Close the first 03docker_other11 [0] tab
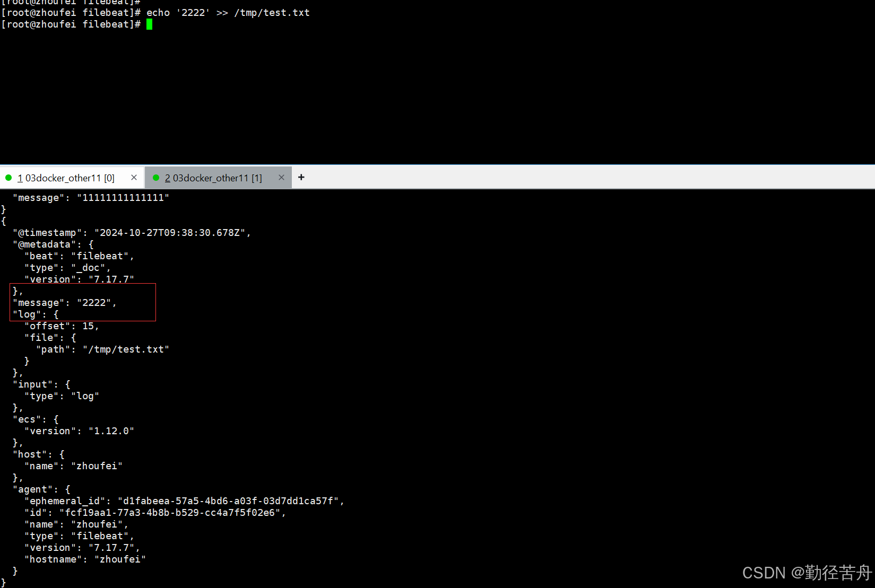The height and width of the screenshot is (588, 875). (x=134, y=178)
